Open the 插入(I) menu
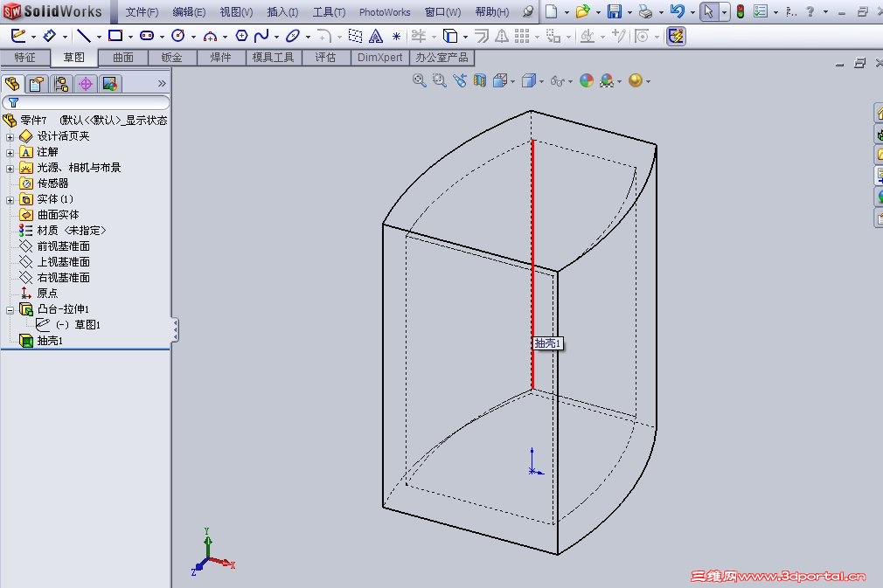The width and height of the screenshot is (883, 588). pos(282,12)
